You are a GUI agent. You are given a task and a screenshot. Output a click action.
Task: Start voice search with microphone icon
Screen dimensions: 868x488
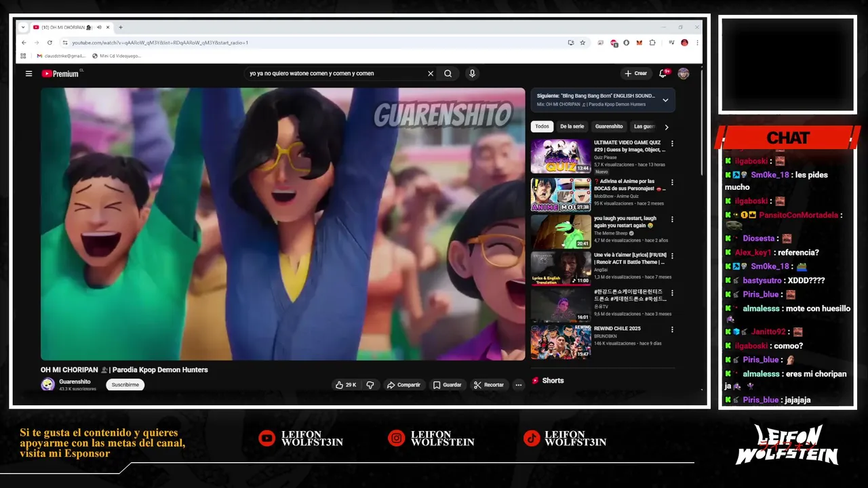(x=472, y=73)
